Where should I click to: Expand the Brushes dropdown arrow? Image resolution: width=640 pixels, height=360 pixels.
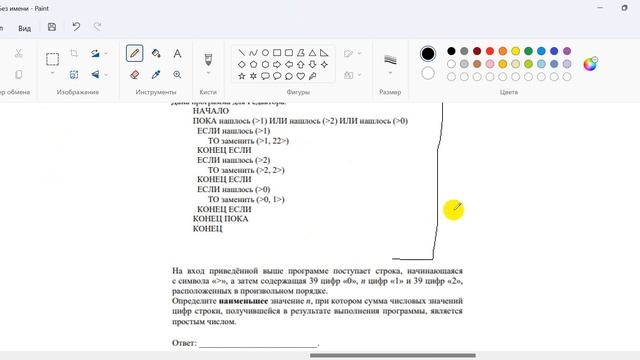click(x=208, y=73)
